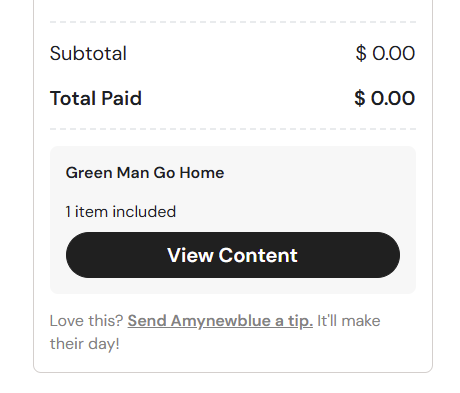This screenshot has width=460, height=393.
Task: Click the dollar sign in the Total Paid row
Action: pyautogui.click(x=360, y=98)
